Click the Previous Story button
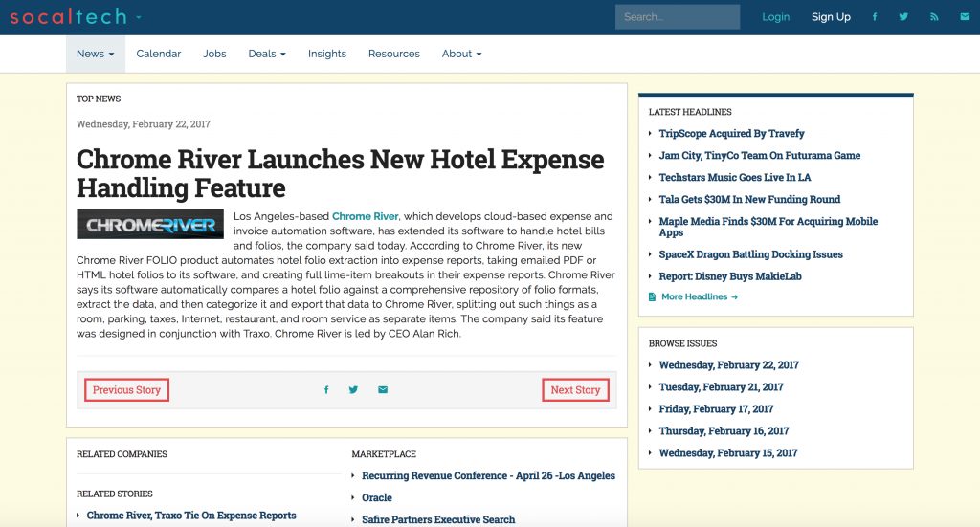This screenshot has height=527, width=980. (x=126, y=390)
